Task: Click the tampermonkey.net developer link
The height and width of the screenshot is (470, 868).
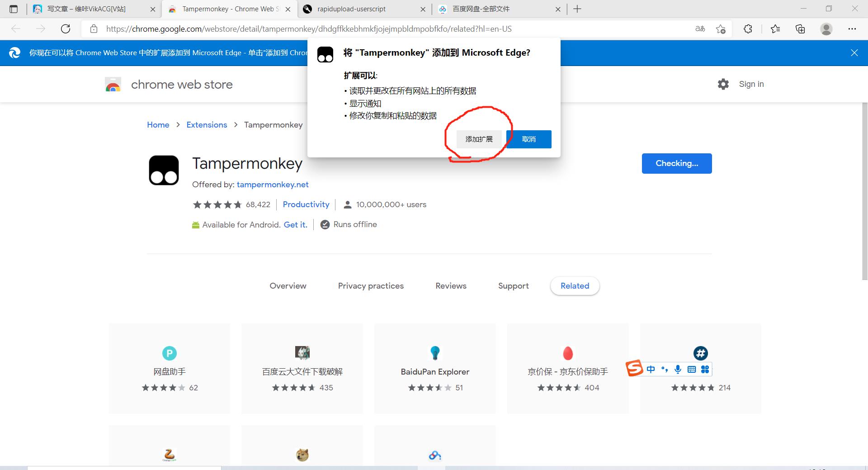Action: click(273, 185)
